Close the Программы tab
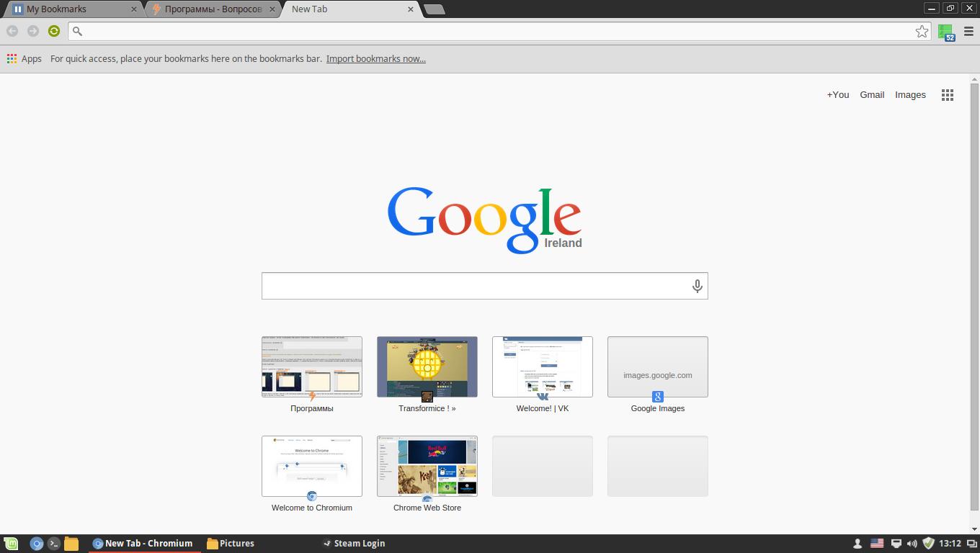This screenshot has width=980, height=553. click(x=272, y=9)
